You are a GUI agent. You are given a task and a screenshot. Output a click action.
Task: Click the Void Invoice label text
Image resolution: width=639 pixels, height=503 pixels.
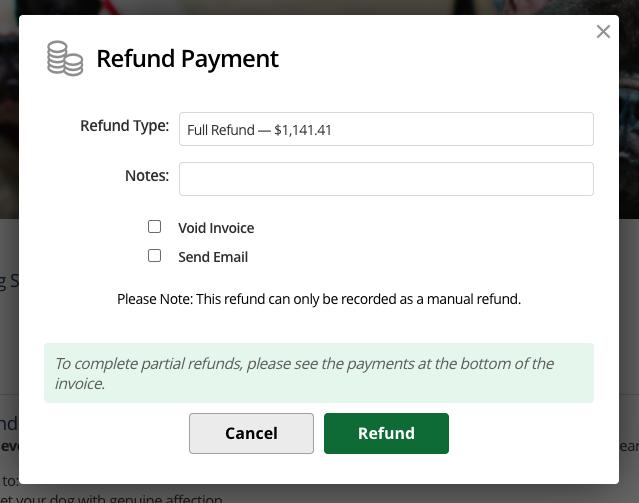216,228
